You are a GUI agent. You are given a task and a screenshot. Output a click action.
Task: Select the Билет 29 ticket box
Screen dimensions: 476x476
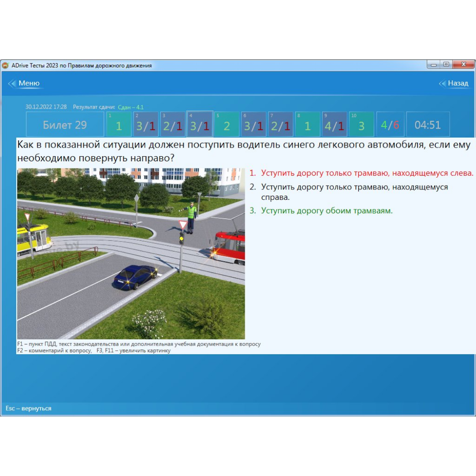[65, 124]
